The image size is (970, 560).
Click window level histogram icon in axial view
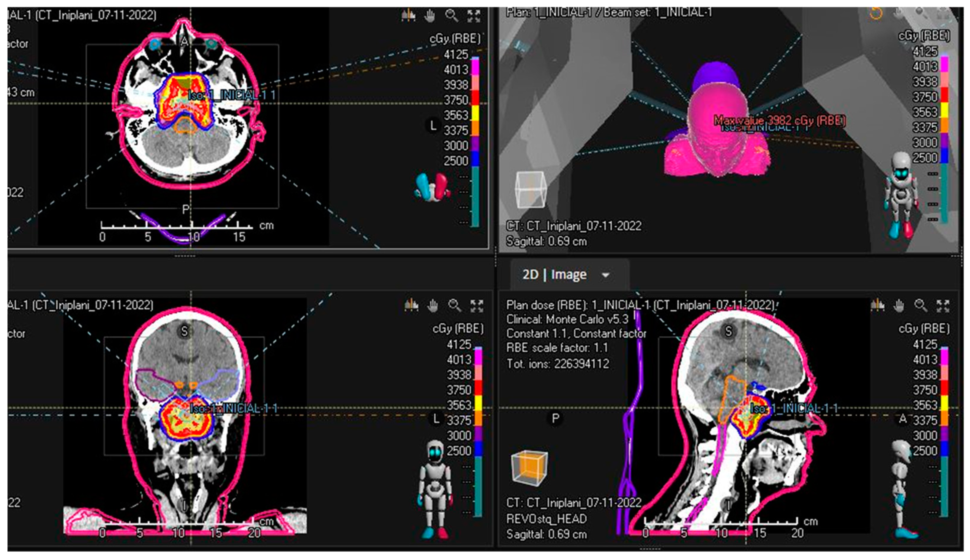tap(408, 16)
